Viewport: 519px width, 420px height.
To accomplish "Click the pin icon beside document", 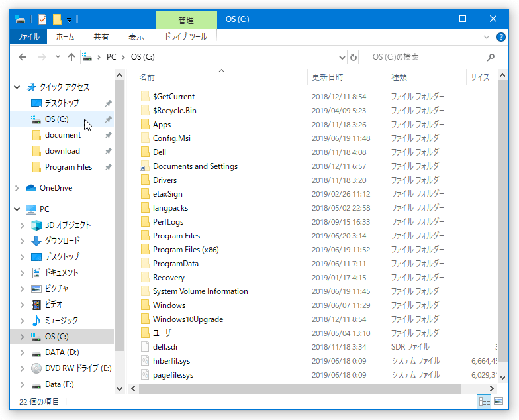I will (109, 135).
